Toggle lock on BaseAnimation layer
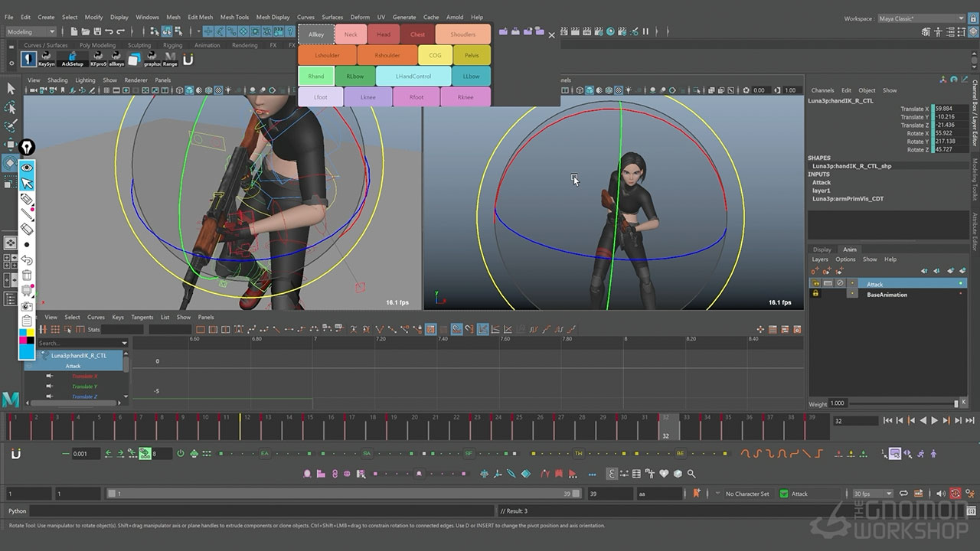The image size is (980, 551). (815, 294)
